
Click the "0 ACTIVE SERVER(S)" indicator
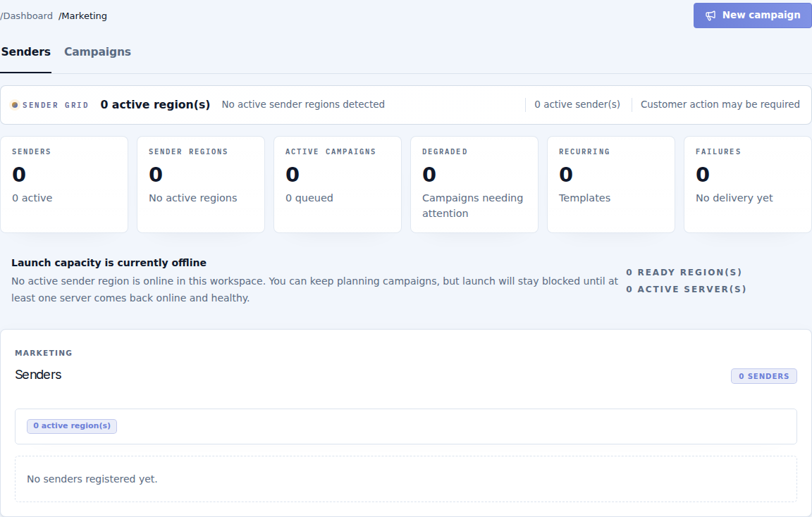point(686,289)
